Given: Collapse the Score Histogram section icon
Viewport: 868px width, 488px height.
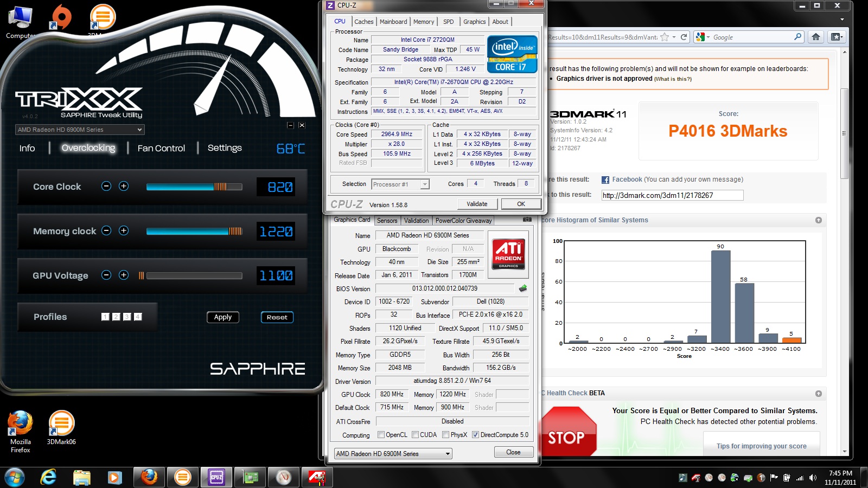Looking at the screenshot, I should (x=818, y=220).
